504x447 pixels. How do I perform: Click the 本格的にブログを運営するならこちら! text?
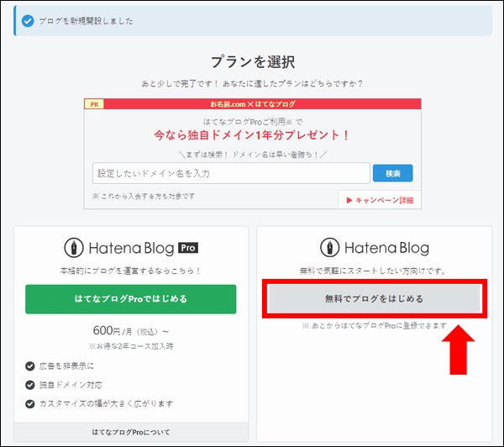coord(130,271)
